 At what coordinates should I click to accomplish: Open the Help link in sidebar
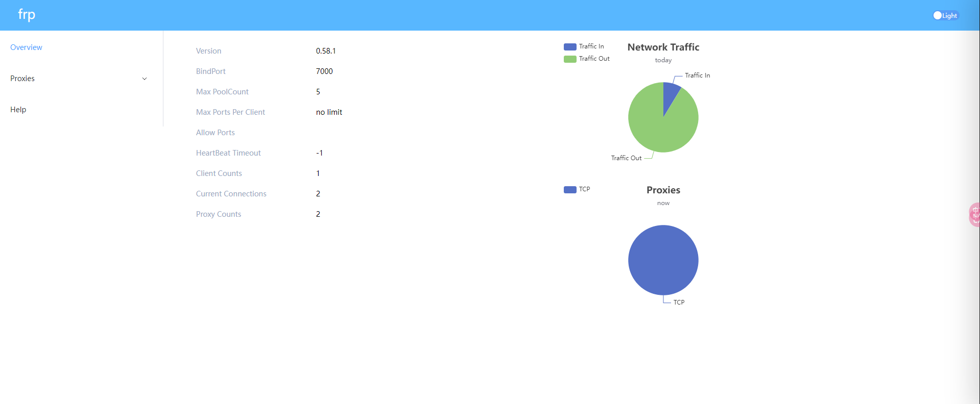click(18, 110)
